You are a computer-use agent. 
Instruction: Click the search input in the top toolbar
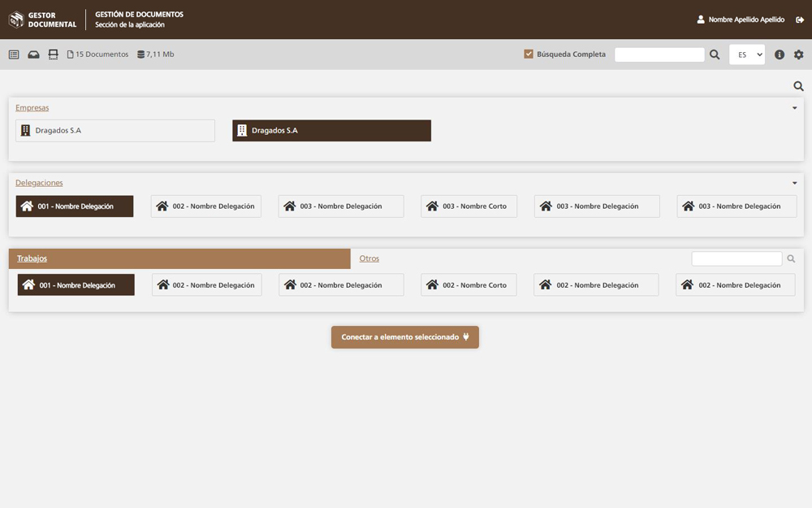tap(659, 54)
